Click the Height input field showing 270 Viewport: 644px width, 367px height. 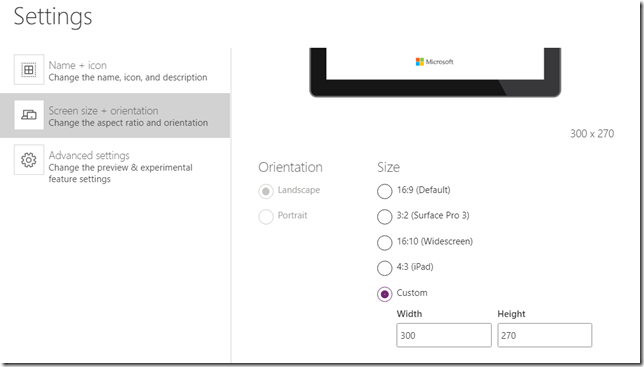[x=545, y=335]
